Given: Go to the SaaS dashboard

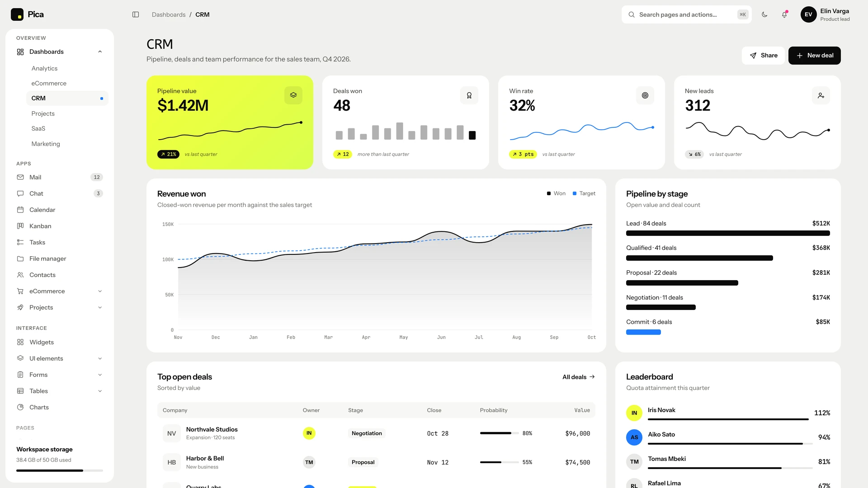Looking at the screenshot, I should tap(67, 128).
